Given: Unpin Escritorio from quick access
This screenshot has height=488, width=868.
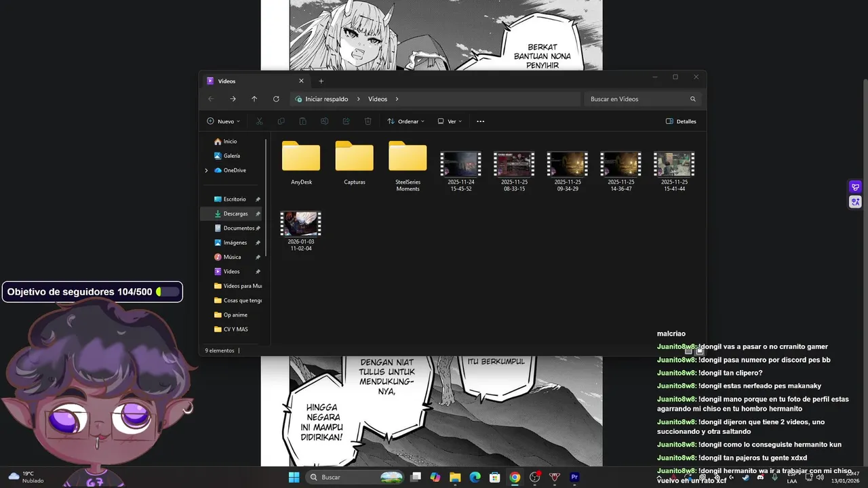Looking at the screenshot, I should pyautogui.click(x=258, y=199).
